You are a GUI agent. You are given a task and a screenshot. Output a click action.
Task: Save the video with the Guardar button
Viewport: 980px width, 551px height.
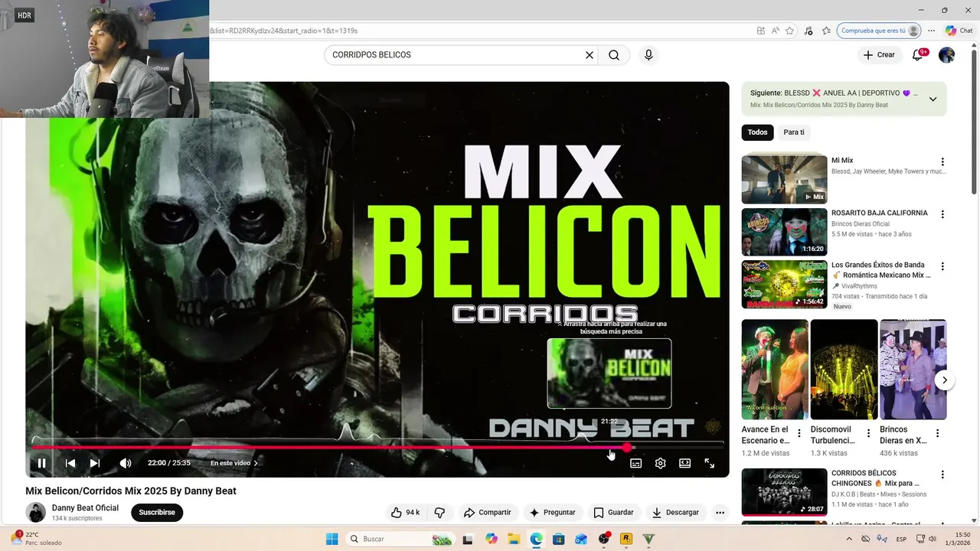[x=613, y=512]
